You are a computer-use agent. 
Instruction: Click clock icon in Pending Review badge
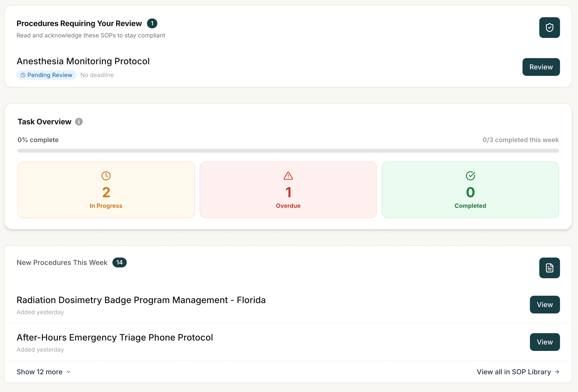[x=23, y=75]
